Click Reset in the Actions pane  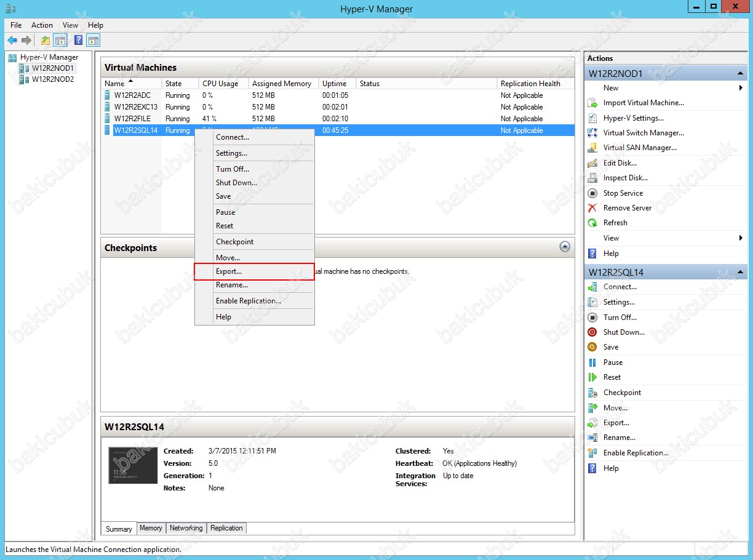click(612, 377)
